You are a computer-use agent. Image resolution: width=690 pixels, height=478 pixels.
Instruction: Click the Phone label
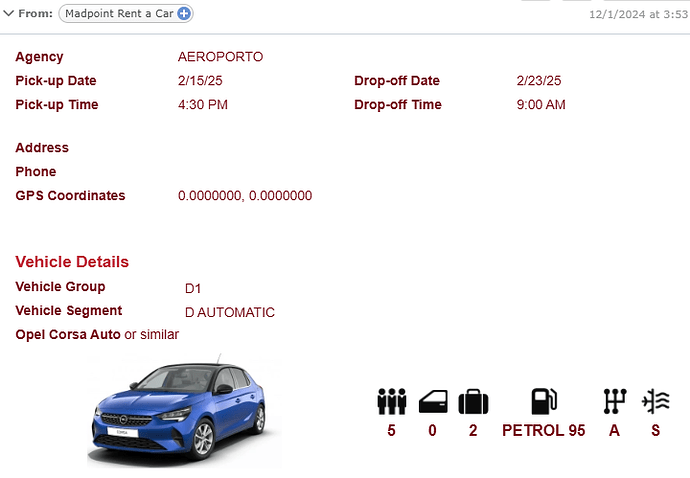pos(36,172)
